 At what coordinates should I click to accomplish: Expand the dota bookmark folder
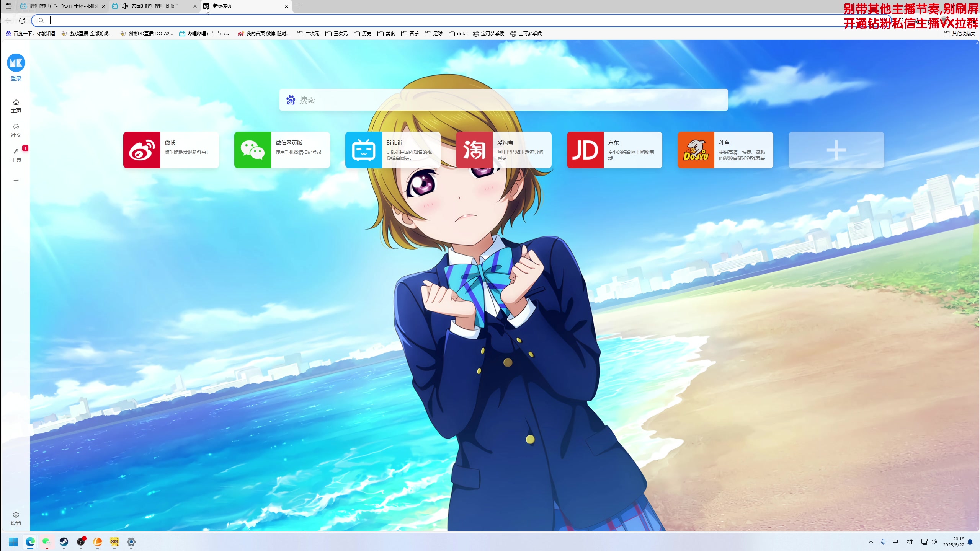pyautogui.click(x=458, y=34)
